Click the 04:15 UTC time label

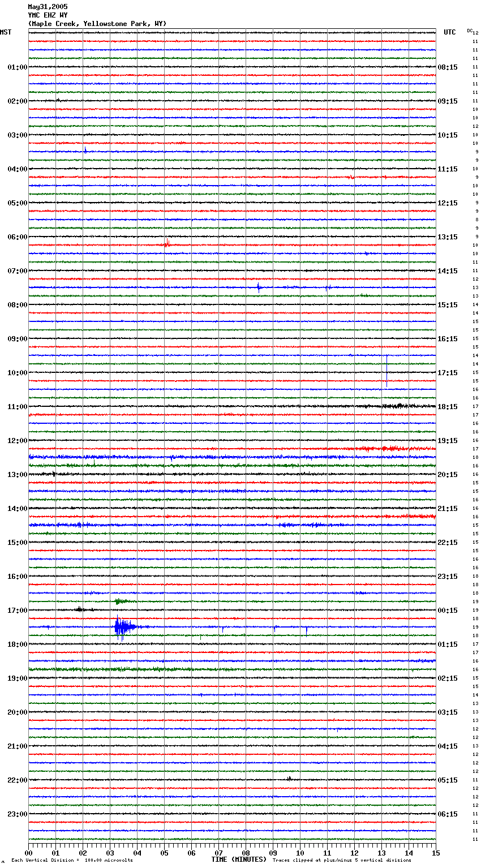(x=448, y=746)
